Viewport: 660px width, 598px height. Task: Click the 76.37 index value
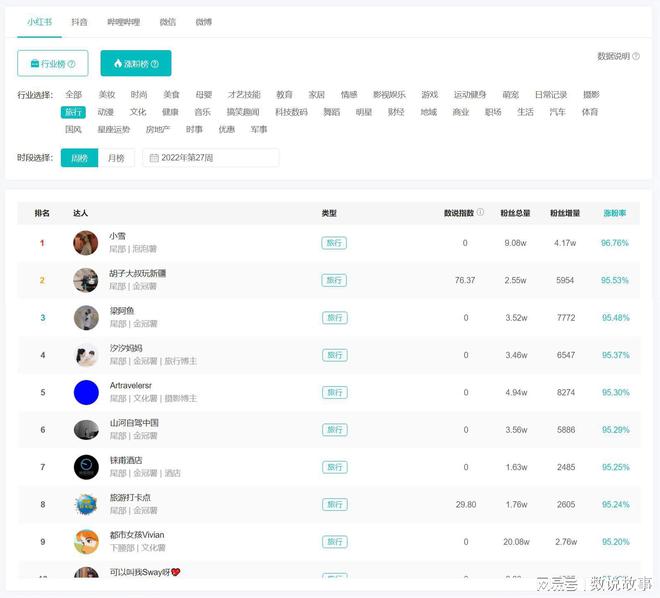(465, 280)
